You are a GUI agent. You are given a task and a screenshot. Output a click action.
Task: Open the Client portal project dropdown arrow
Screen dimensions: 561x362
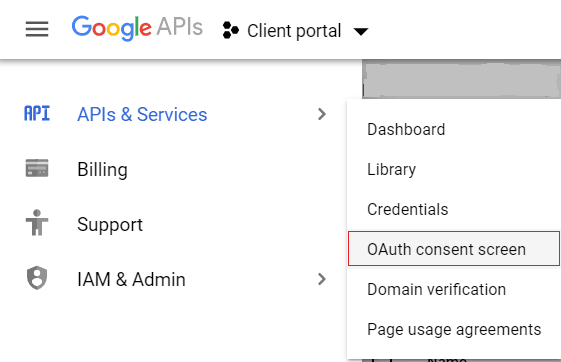point(361,31)
